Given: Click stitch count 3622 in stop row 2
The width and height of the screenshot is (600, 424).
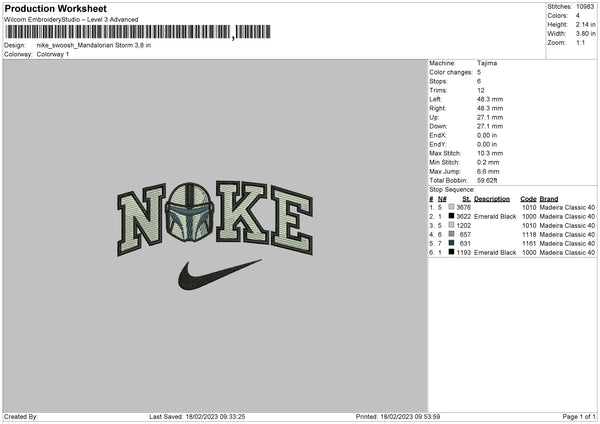Looking at the screenshot, I should coord(464,217).
